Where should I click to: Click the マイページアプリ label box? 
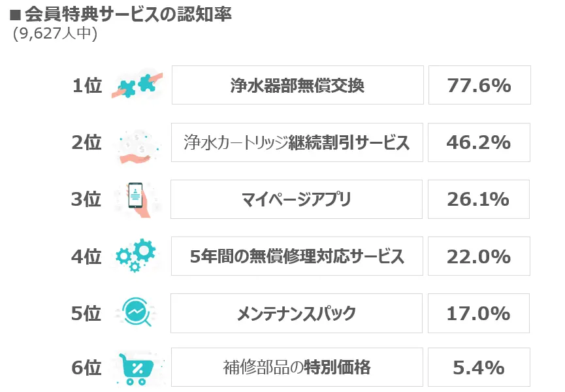[296, 199]
